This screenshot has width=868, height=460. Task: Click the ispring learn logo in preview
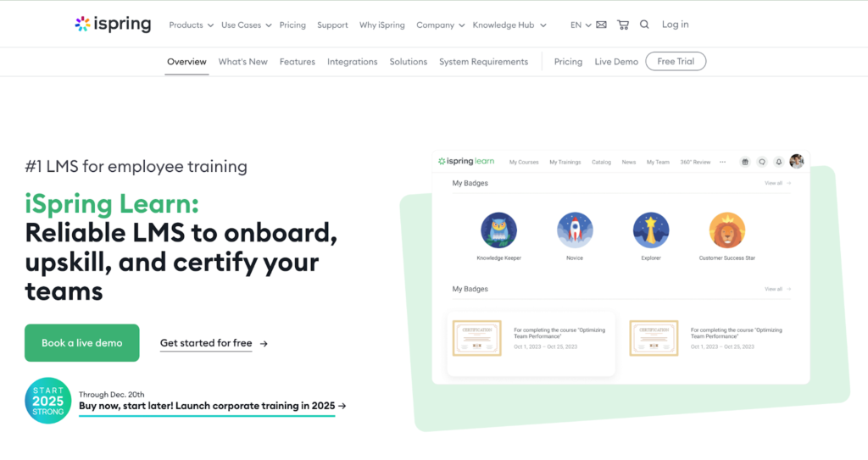pyautogui.click(x=466, y=161)
